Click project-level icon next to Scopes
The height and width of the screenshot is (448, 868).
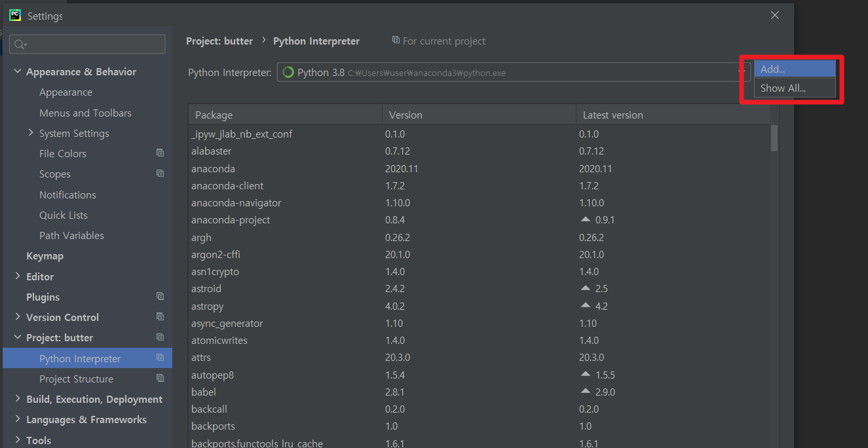160,174
